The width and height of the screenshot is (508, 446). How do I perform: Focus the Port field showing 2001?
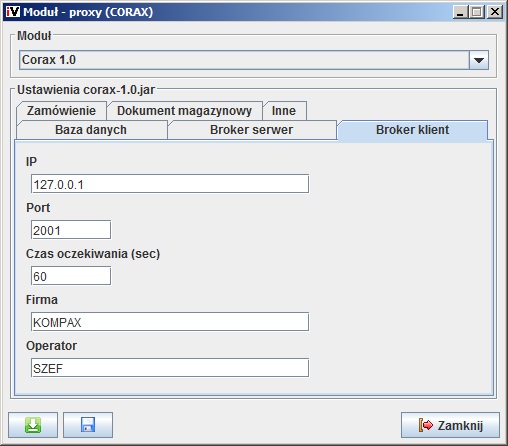pos(71,230)
